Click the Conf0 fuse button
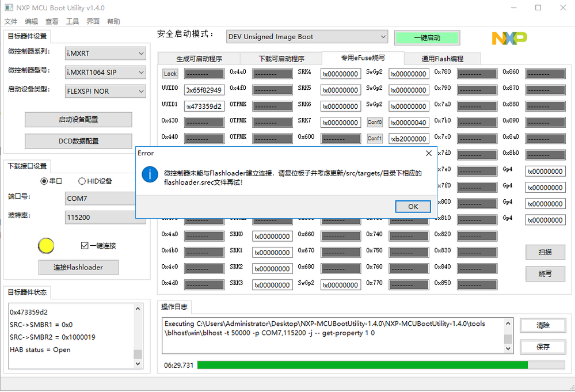Image resolution: width=575 pixels, height=392 pixels. click(x=375, y=122)
